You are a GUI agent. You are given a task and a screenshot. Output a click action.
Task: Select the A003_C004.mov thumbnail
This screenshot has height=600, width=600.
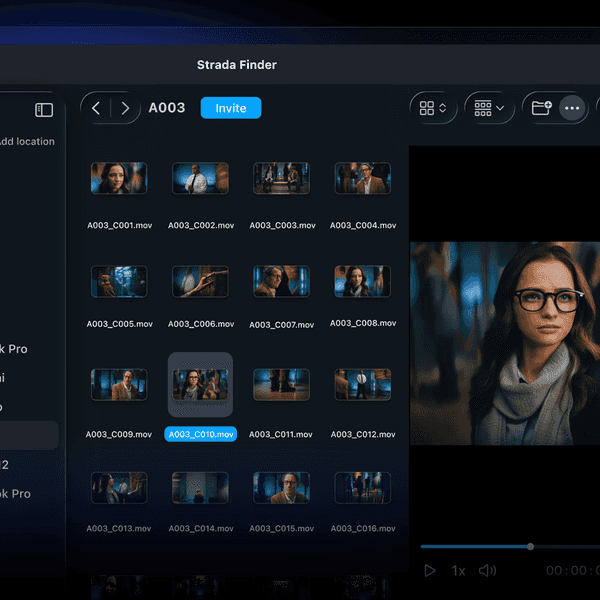[x=363, y=178]
